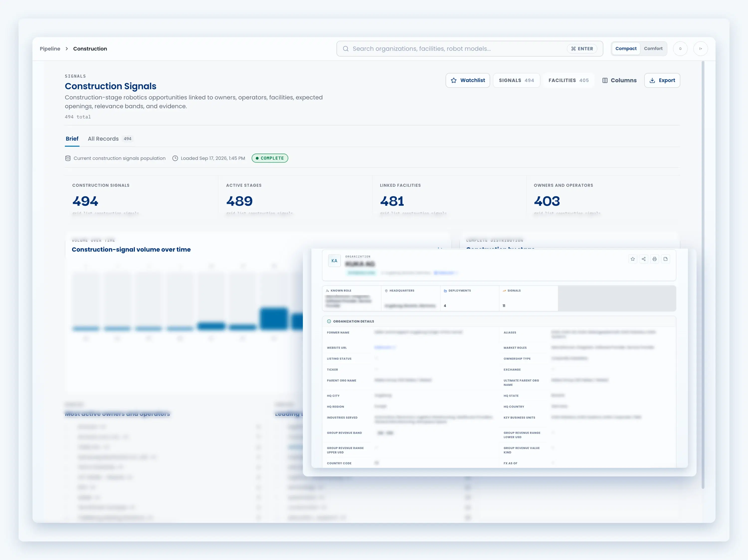Switch to Comfort density
The width and height of the screenshot is (748, 560).
653,49
